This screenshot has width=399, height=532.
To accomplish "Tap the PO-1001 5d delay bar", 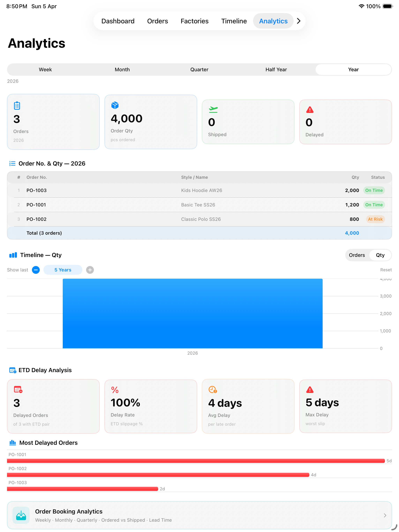I will pyautogui.click(x=196, y=461).
